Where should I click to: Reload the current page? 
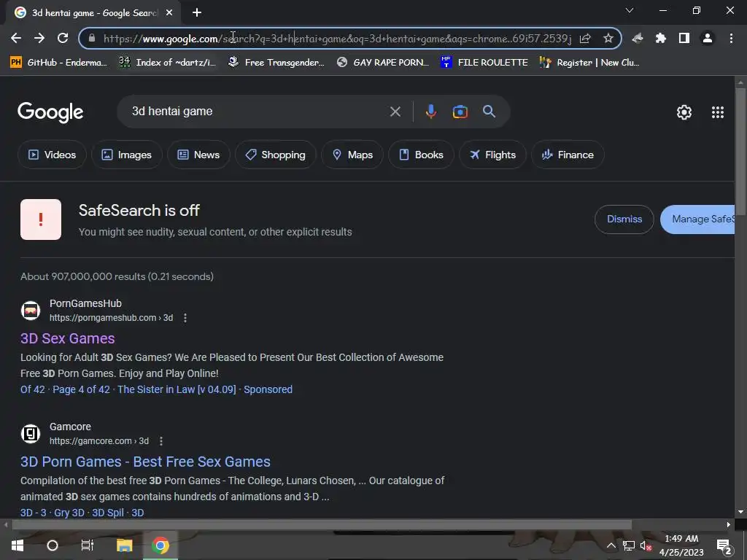pyautogui.click(x=63, y=38)
